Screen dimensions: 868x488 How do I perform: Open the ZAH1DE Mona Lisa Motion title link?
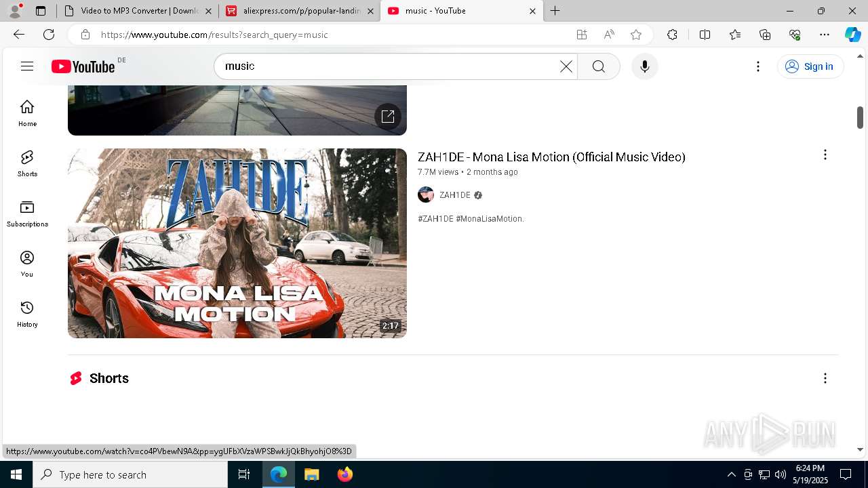tap(551, 157)
